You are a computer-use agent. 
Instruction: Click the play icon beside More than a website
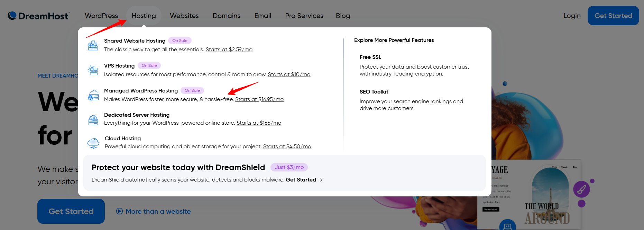tap(119, 211)
